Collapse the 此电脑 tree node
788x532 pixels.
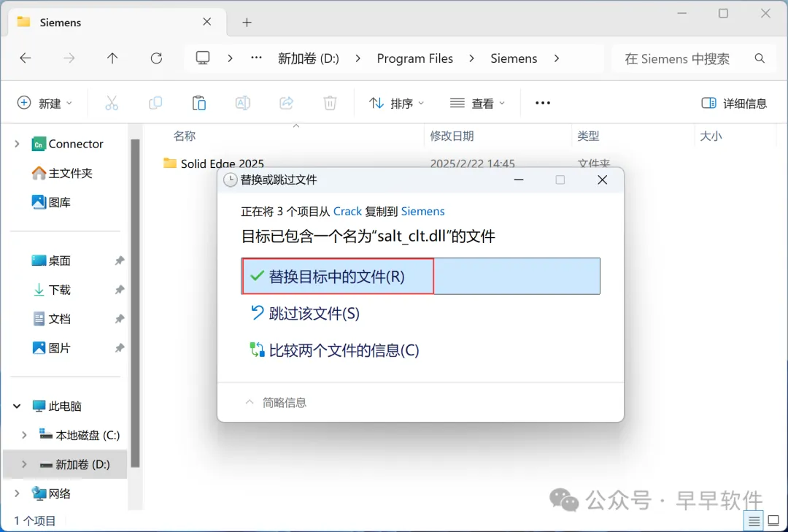click(x=17, y=406)
